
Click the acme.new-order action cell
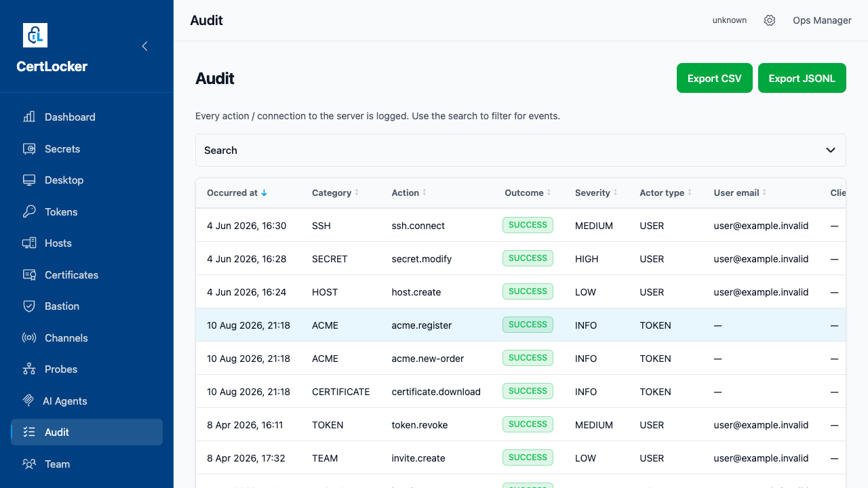(428, 359)
